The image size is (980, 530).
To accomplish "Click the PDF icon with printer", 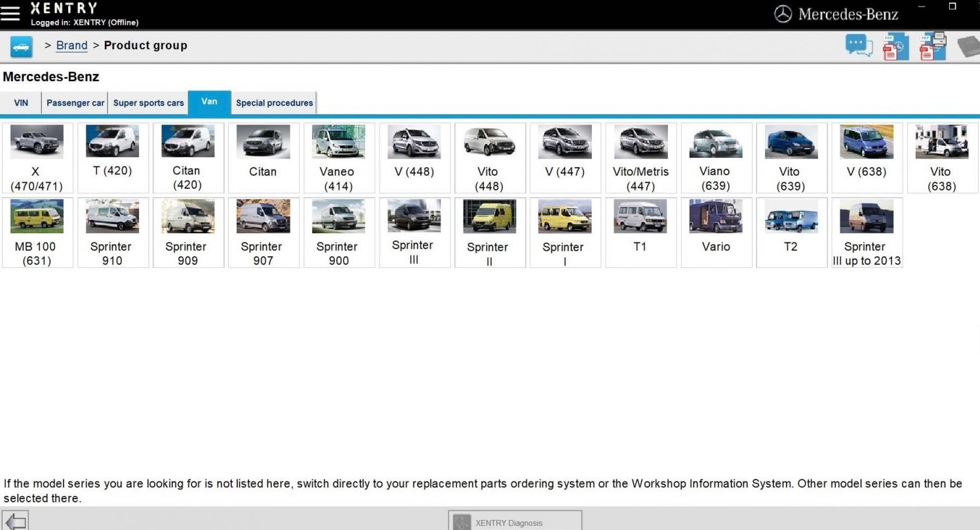I will [x=932, y=46].
